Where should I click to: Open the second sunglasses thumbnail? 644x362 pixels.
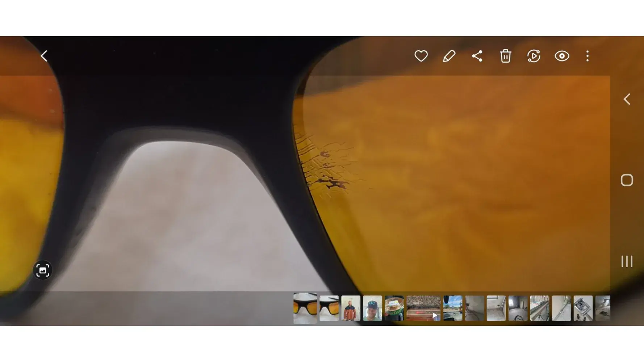point(329,308)
